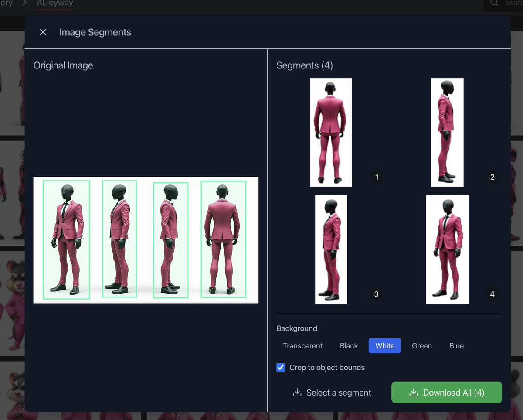Switch the background to Green
This screenshot has width=523, height=420.
[421, 345]
